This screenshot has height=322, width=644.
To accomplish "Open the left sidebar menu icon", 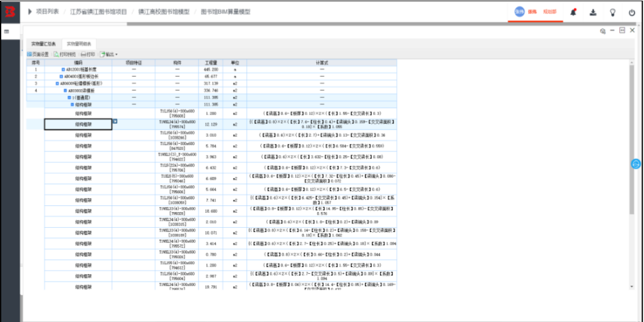I will tap(7, 31).
